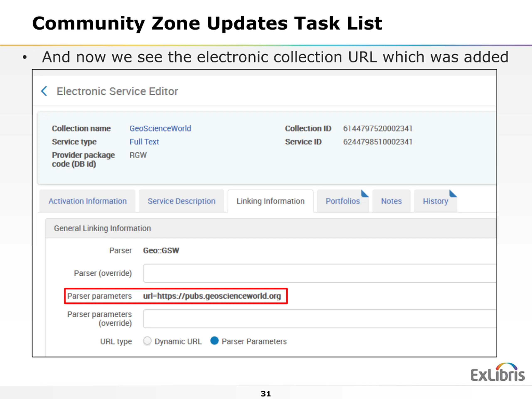Viewport: 532px width, 399px height.
Task: Click the back arrow beside Electronic Service Editor
Action: click(x=44, y=91)
